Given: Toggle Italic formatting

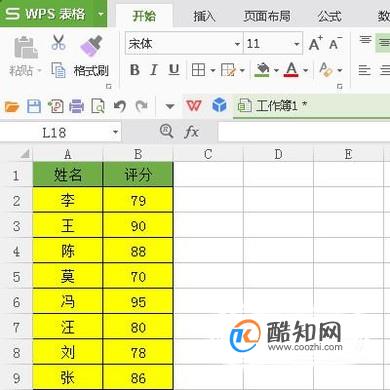Looking at the screenshot, I should (x=154, y=70).
